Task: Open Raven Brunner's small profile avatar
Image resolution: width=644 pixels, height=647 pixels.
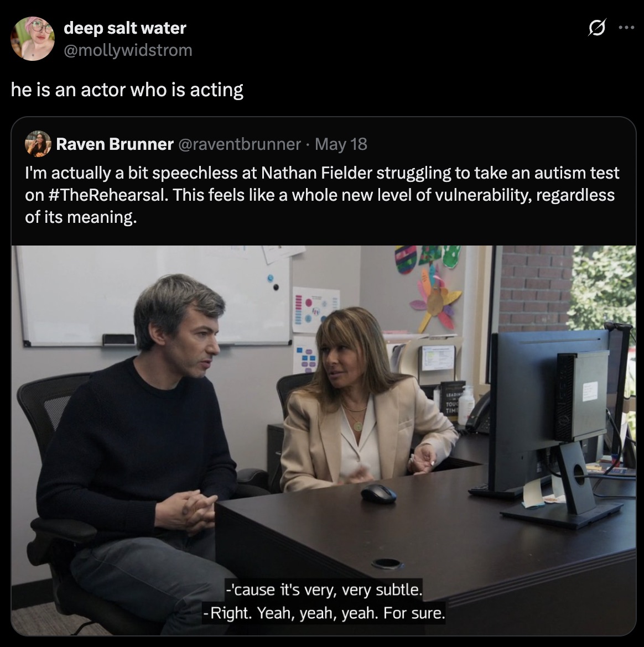Action: pos(38,144)
